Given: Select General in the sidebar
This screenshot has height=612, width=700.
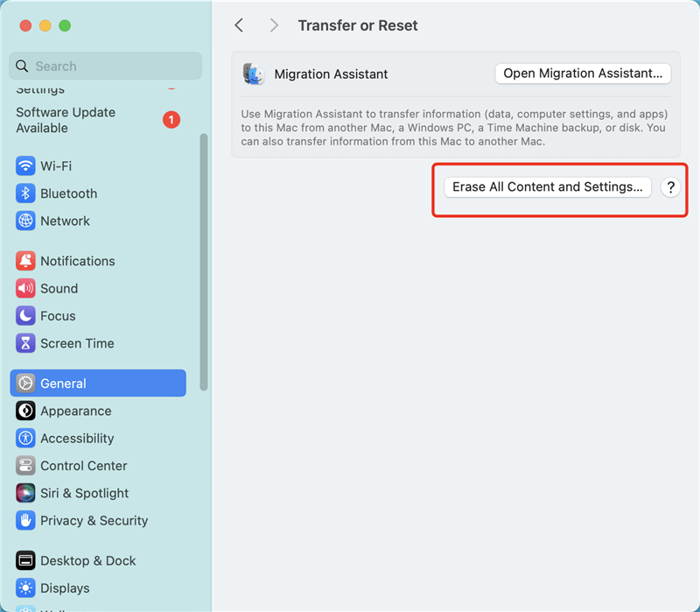Looking at the screenshot, I should (x=97, y=383).
